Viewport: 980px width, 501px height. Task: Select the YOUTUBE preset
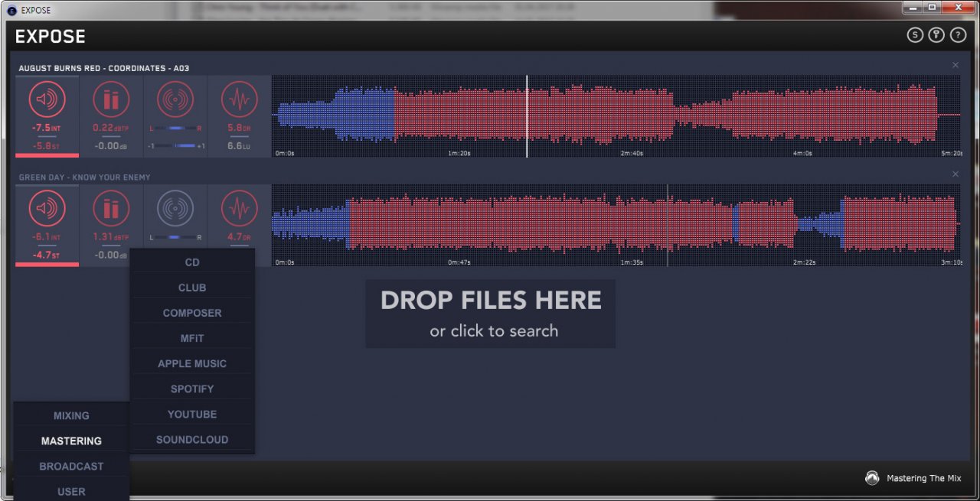tap(192, 414)
